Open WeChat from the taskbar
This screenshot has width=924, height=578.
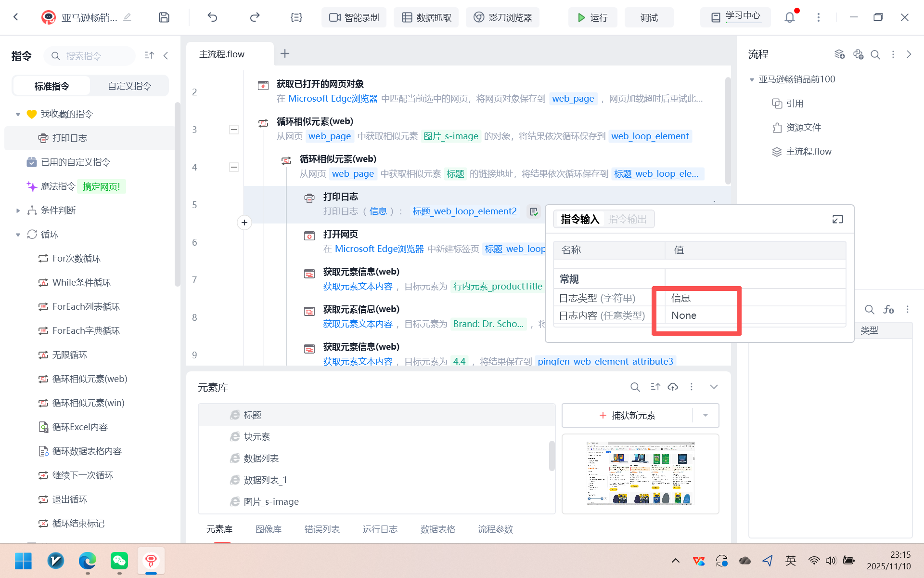[119, 561]
